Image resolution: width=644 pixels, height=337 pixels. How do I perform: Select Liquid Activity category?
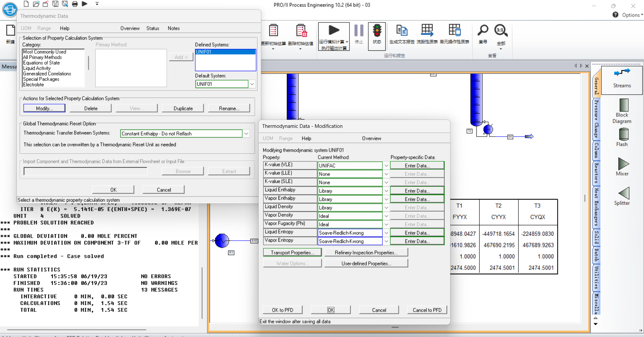pyautogui.click(x=37, y=68)
